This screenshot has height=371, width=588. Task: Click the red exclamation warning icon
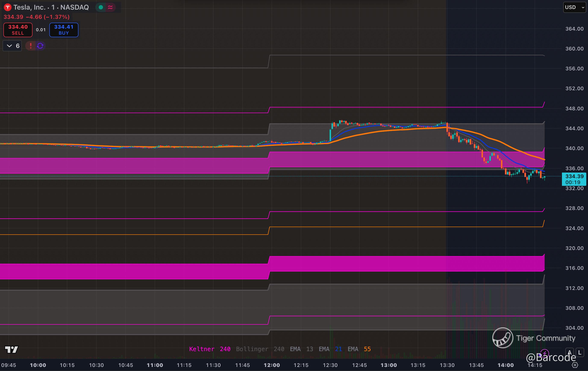[31, 46]
